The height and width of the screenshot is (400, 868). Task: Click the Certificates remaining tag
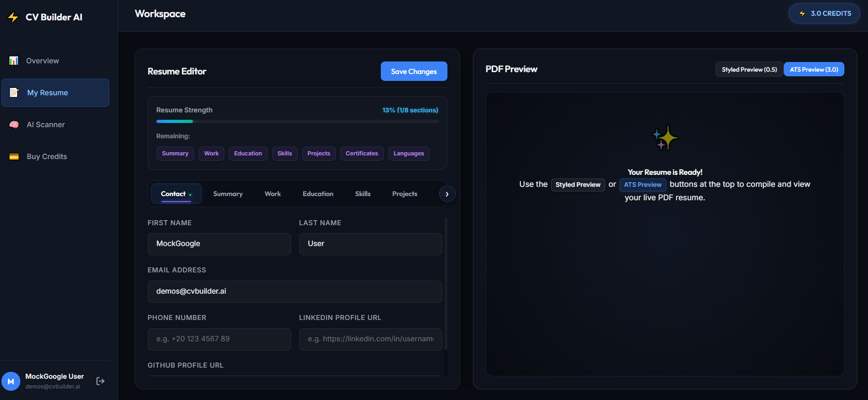pyautogui.click(x=362, y=154)
